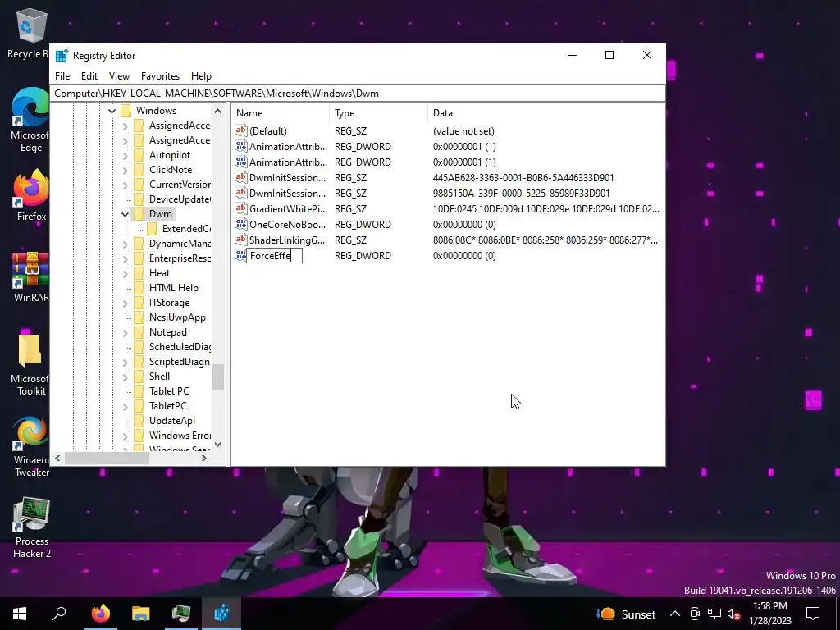The image size is (840, 630).
Task: Open Process Hacker from the taskbar
Action: (x=181, y=614)
